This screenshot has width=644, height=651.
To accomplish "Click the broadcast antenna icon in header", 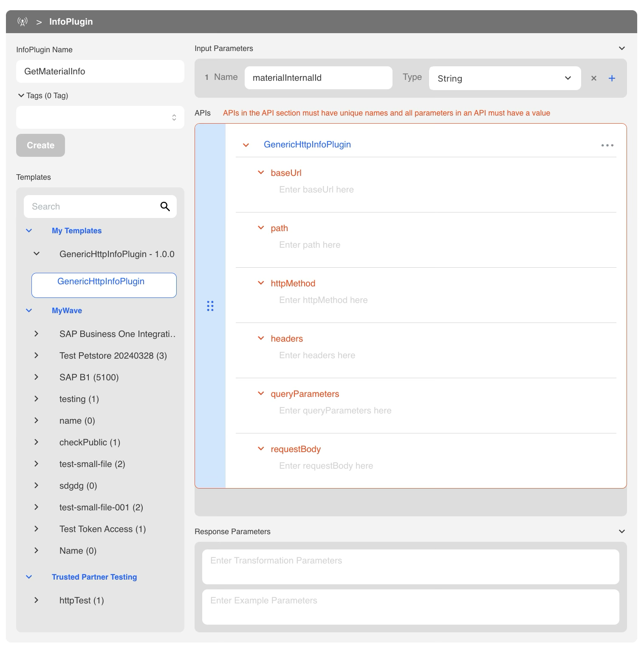I will tap(23, 22).
